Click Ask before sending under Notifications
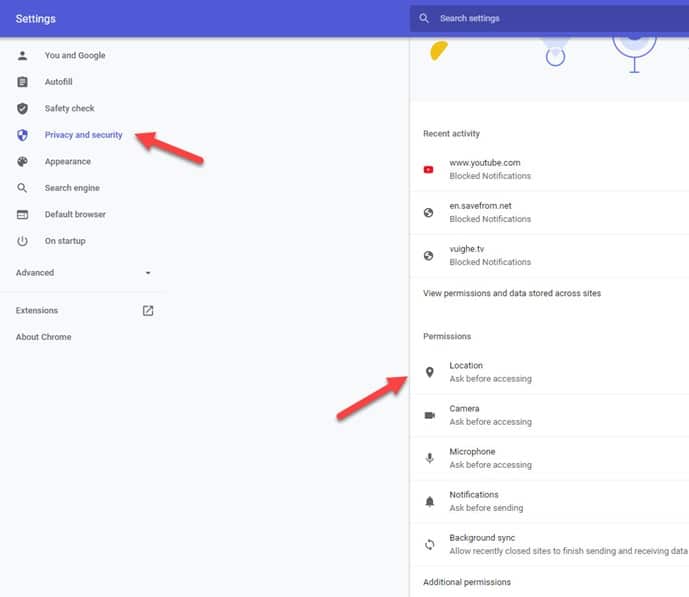Image resolution: width=689 pixels, height=597 pixels. [486, 508]
